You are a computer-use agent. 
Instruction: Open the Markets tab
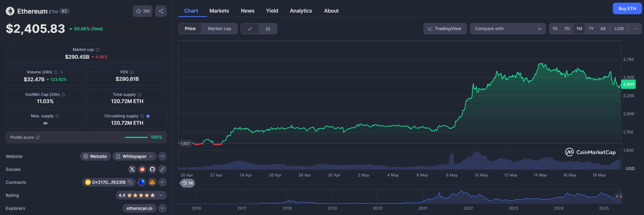[219, 11]
